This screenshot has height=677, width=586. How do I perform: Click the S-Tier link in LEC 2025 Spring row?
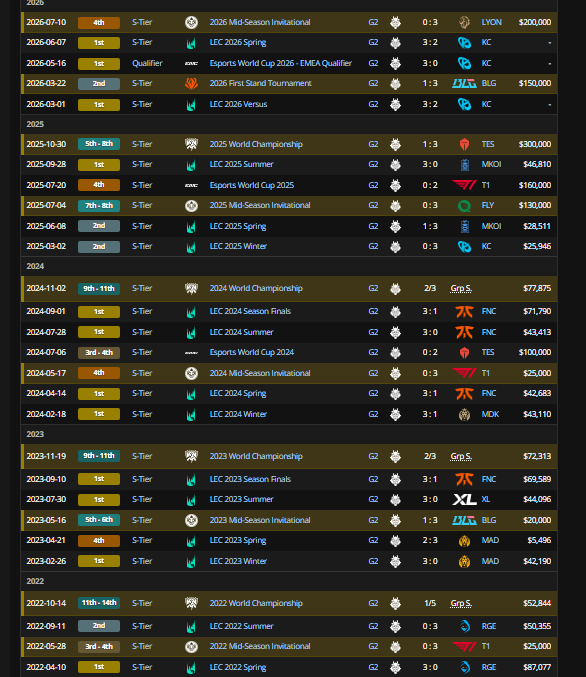[142, 226]
